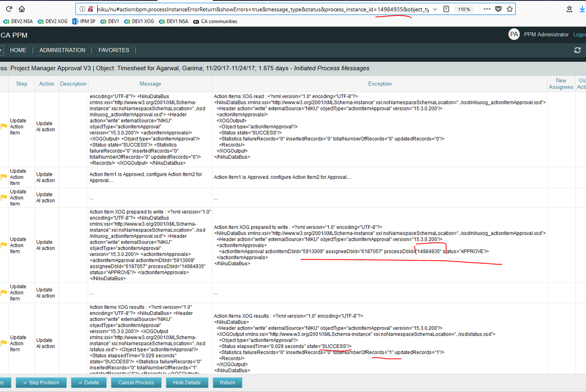
Task: Open DEV2 XOG bookmark
Action: point(53,21)
